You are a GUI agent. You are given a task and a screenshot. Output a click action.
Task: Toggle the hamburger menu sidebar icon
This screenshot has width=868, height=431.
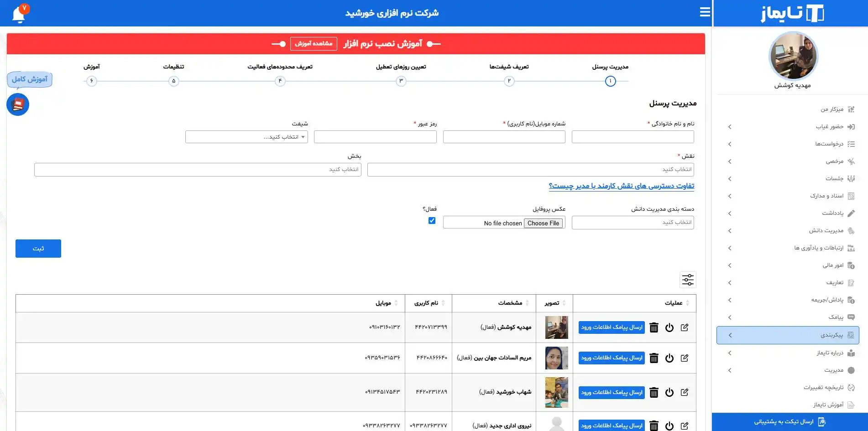705,12
